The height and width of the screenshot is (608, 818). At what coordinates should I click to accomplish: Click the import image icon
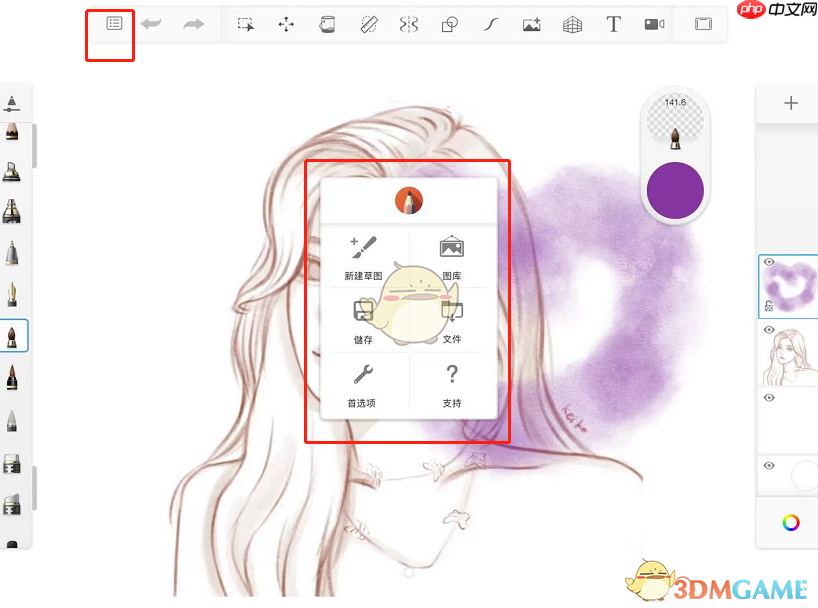pos(532,24)
